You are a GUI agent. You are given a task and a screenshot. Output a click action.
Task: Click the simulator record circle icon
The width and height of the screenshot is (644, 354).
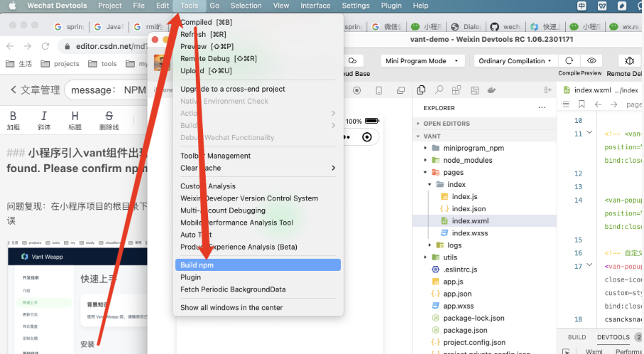(x=357, y=90)
